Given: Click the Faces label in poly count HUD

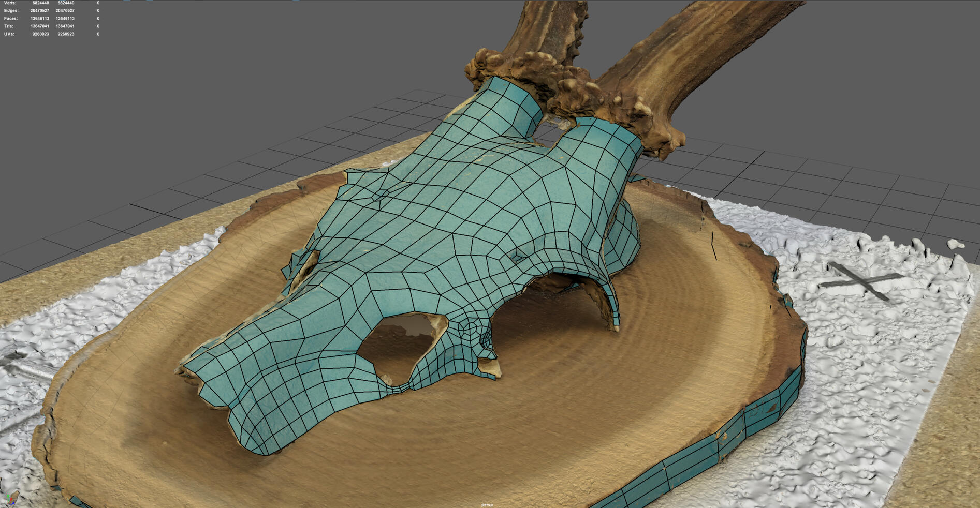Looking at the screenshot, I should (x=10, y=19).
